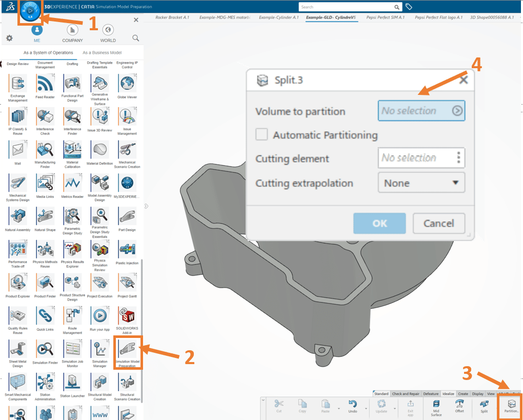523x420 pixels.
Task: Click the top Search input field
Action: (x=350, y=7)
